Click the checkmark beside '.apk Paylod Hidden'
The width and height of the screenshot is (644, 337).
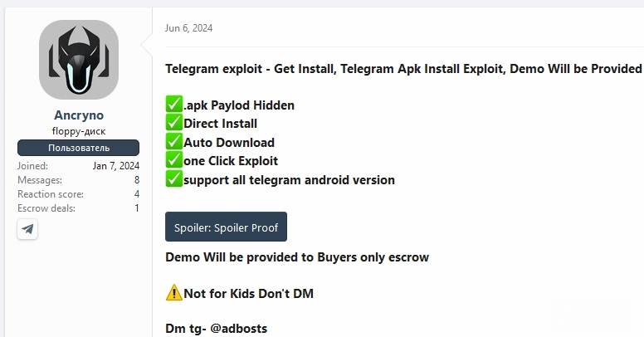174,104
